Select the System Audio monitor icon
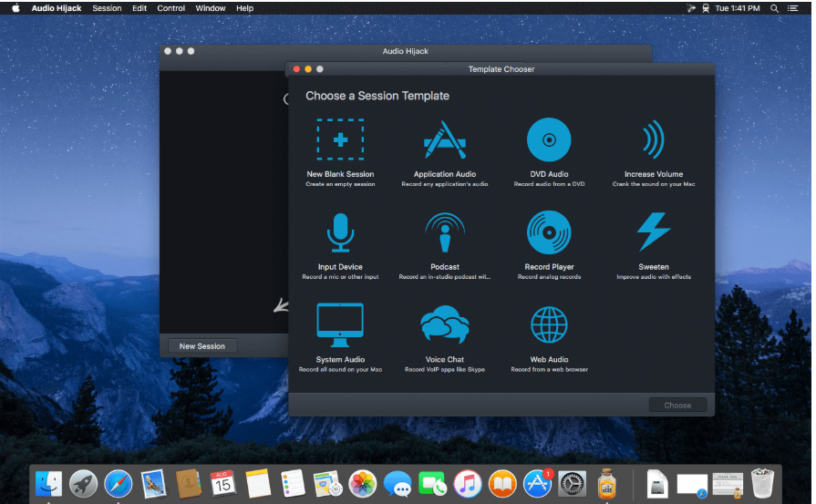 click(340, 325)
